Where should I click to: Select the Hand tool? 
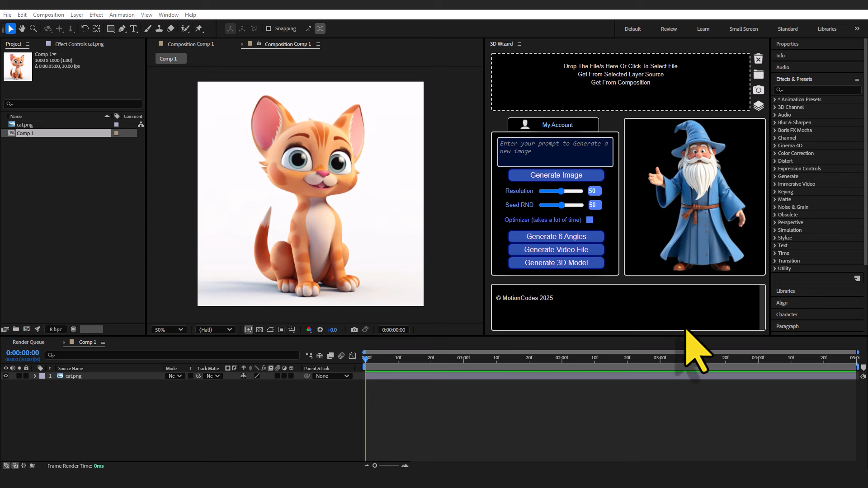[22, 28]
